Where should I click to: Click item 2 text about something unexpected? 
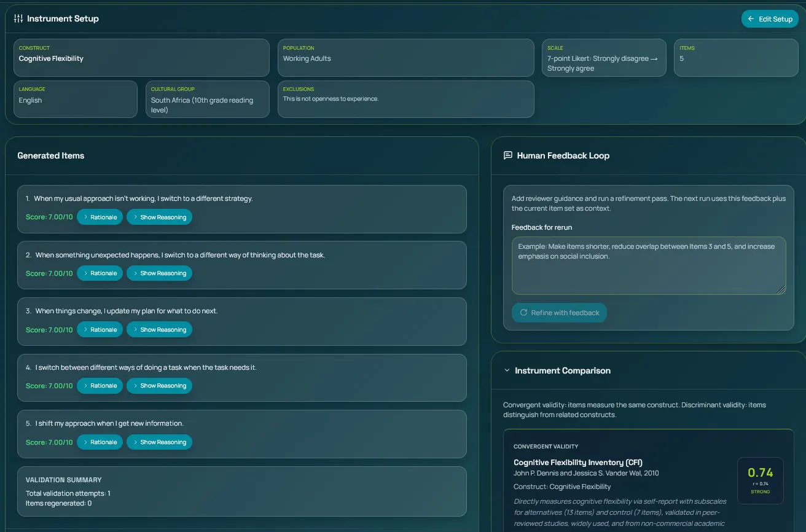tap(180, 255)
